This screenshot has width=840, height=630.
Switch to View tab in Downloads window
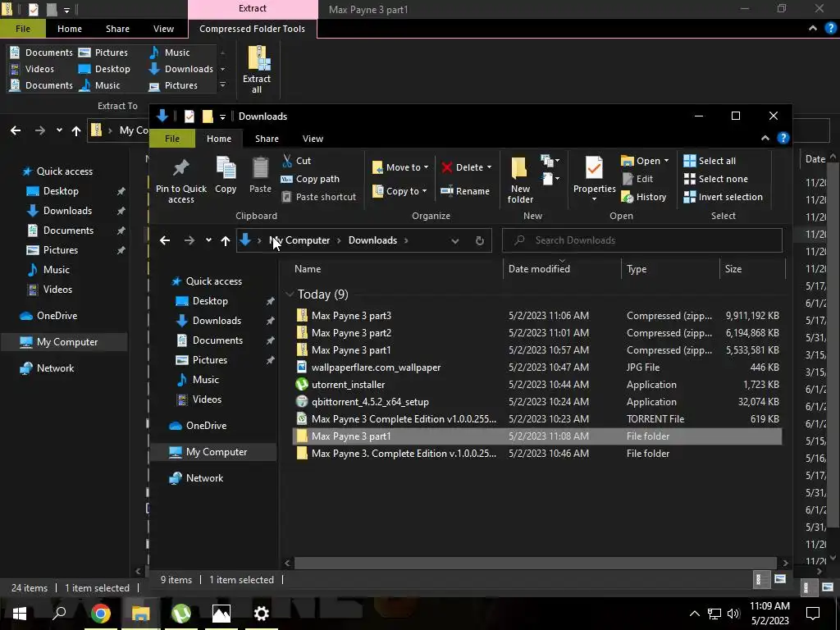pos(313,138)
